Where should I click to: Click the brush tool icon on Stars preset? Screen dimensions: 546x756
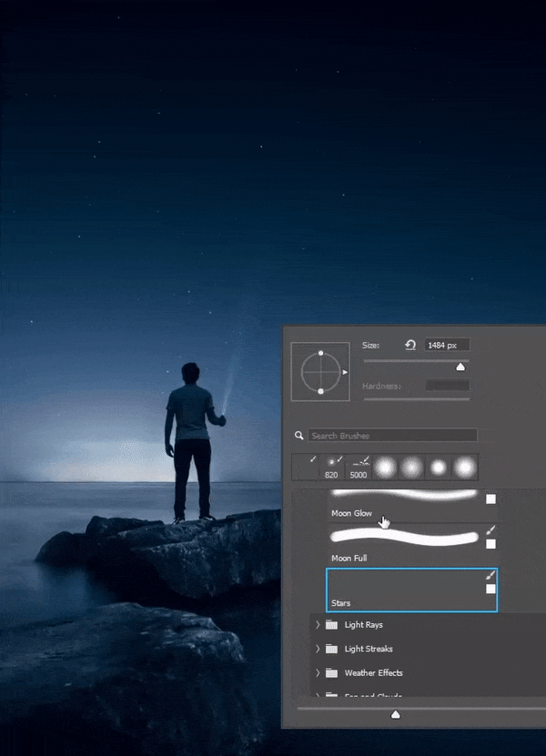(490, 575)
